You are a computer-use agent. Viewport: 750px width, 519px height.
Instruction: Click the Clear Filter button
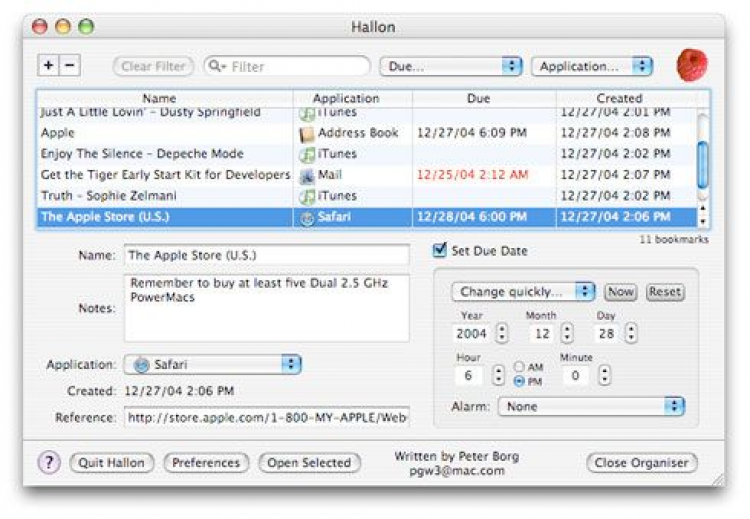coord(153,66)
